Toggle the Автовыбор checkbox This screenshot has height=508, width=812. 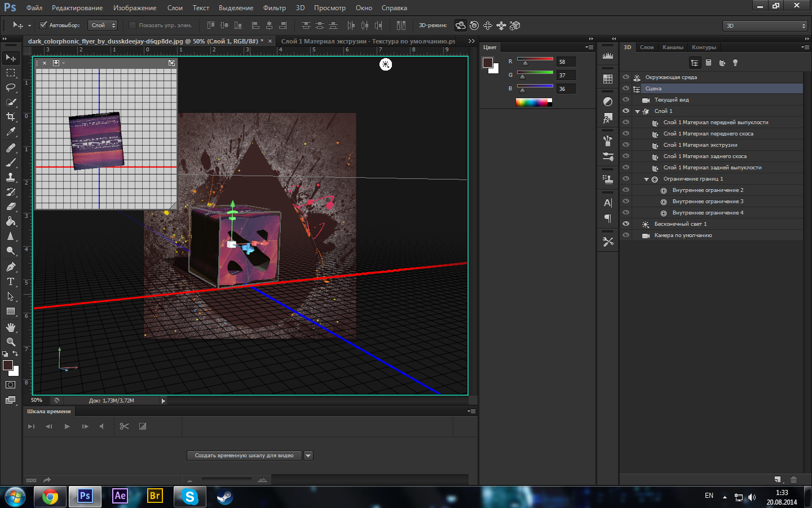pyautogui.click(x=43, y=25)
